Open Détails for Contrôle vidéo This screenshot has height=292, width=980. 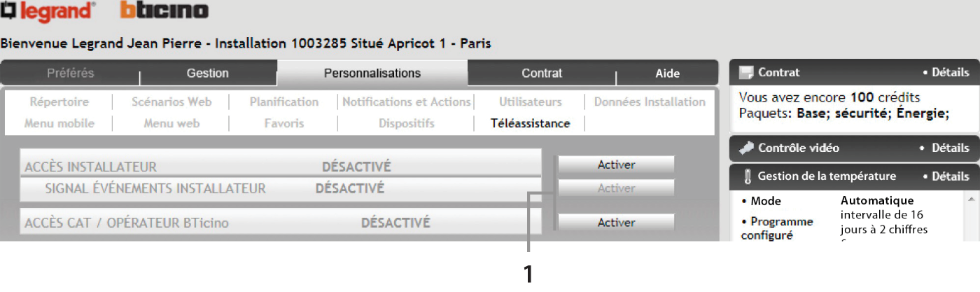pos(946,148)
